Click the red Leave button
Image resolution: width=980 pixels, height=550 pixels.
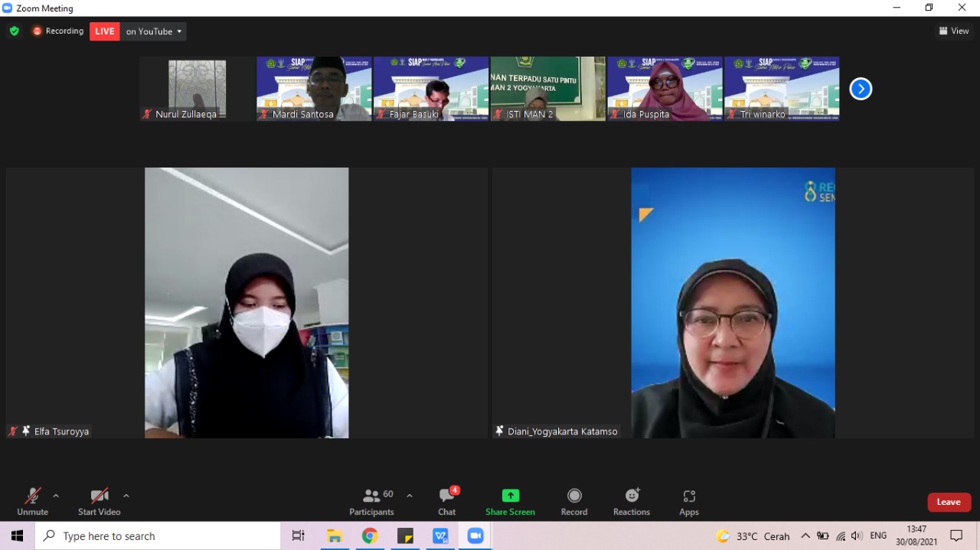[x=949, y=502]
